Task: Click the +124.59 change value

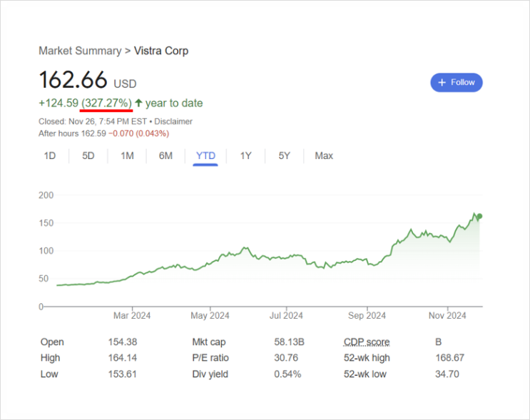Action: coord(58,103)
